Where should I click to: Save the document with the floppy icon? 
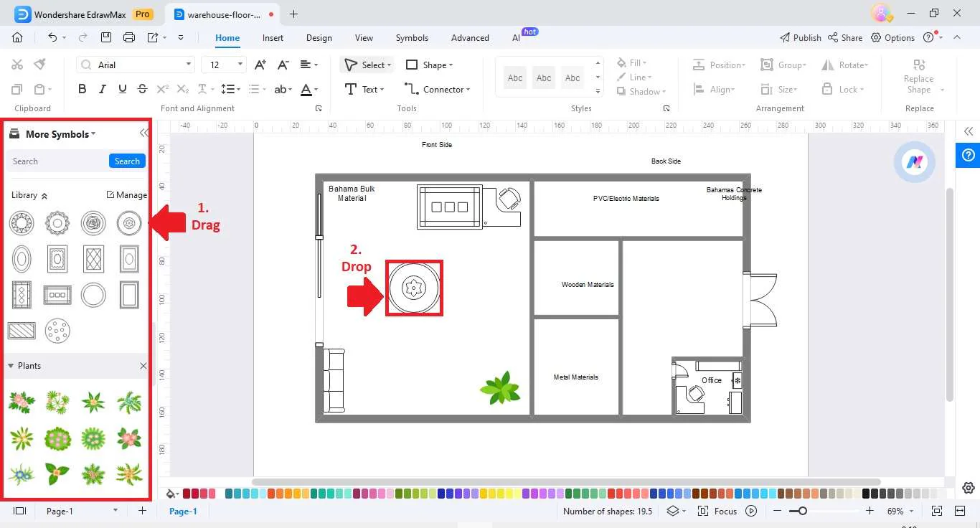(106, 37)
